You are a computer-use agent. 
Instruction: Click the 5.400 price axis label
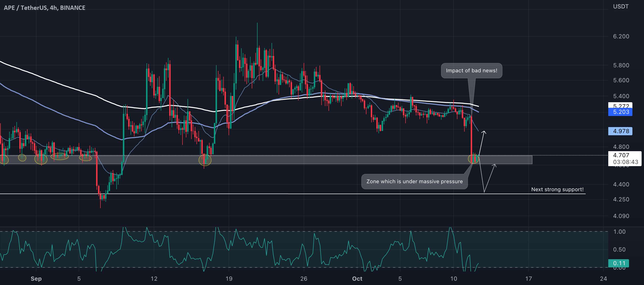(621, 96)
